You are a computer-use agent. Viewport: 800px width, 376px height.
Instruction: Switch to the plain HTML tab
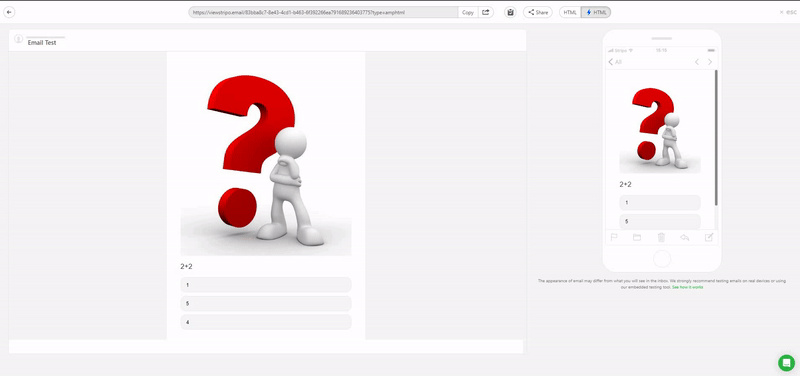(570, 12)
